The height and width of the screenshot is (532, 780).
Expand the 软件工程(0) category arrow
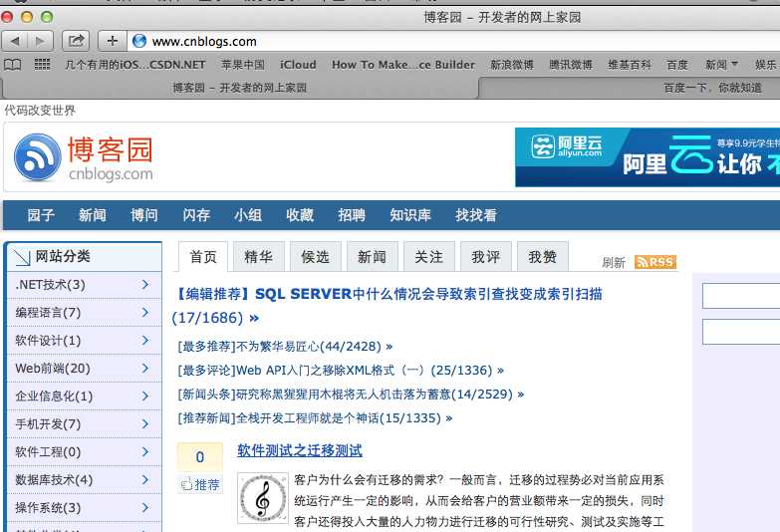tap(145, 452)
